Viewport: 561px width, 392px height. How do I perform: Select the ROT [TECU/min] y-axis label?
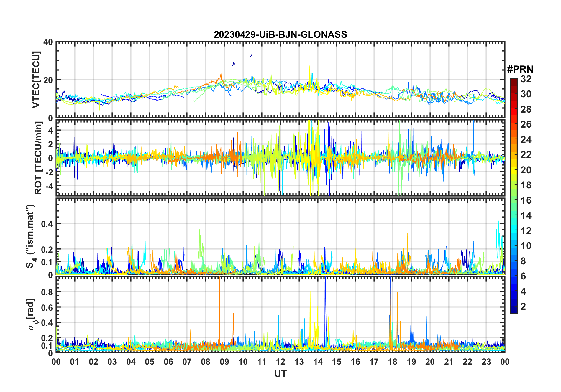tap(38, 158)
